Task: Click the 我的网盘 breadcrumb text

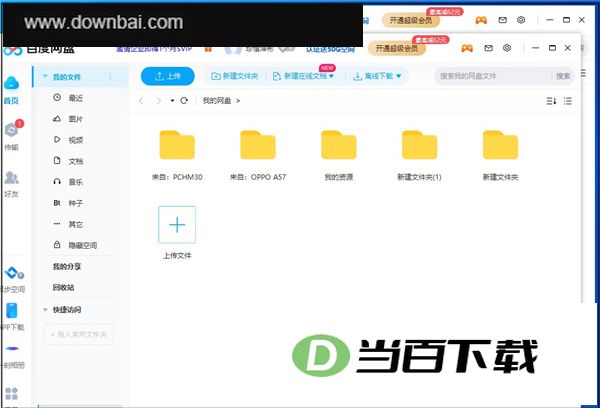Action: coord(217,101)
